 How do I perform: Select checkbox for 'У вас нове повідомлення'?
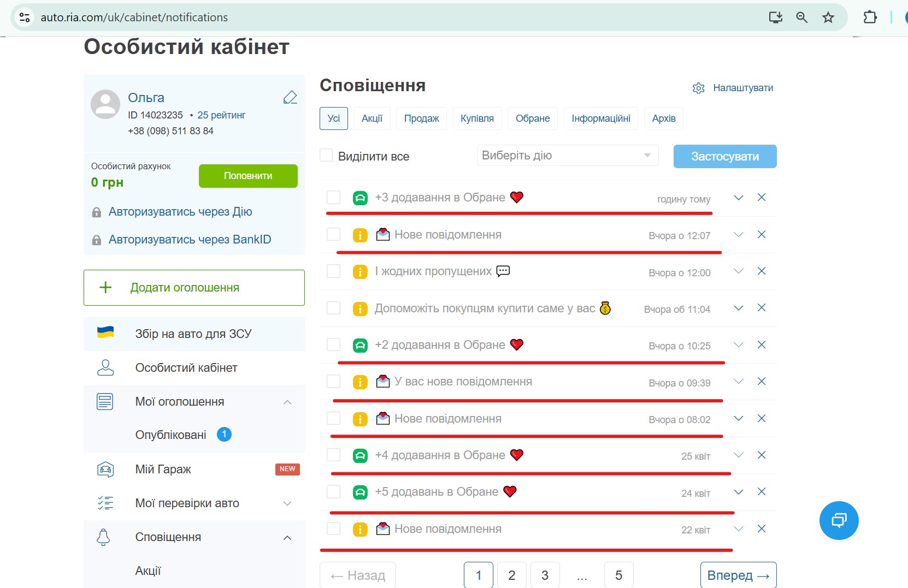point(333,381)
